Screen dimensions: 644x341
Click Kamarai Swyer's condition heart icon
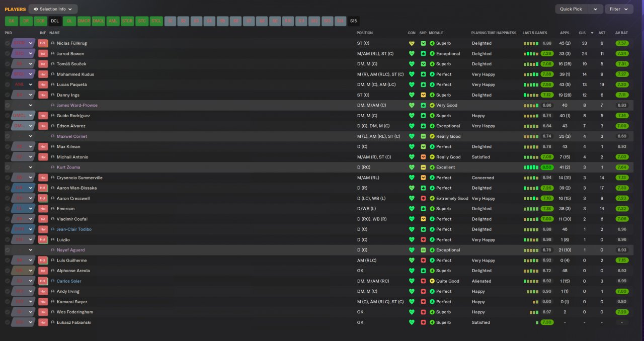click(x=412, y=302)
